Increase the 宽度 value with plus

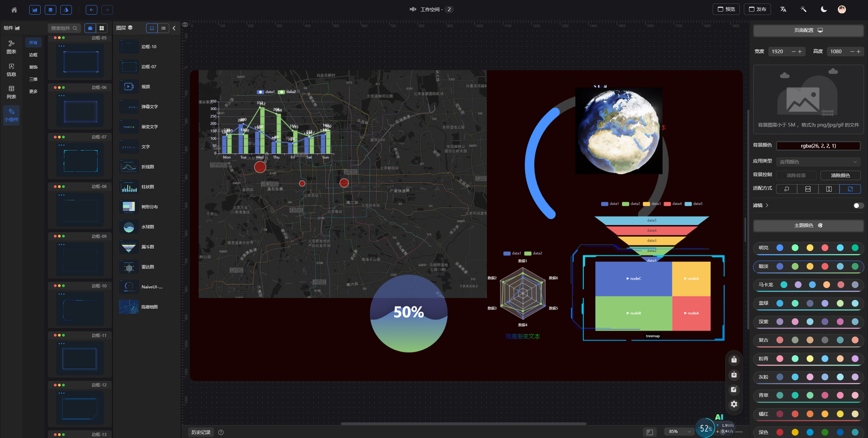click(x=800, y=52)
